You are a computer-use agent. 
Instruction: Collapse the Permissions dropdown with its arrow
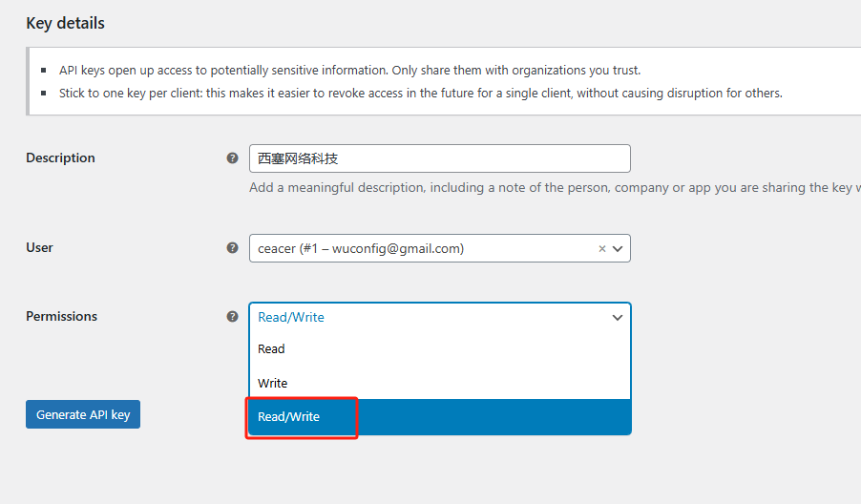[618, 317]
